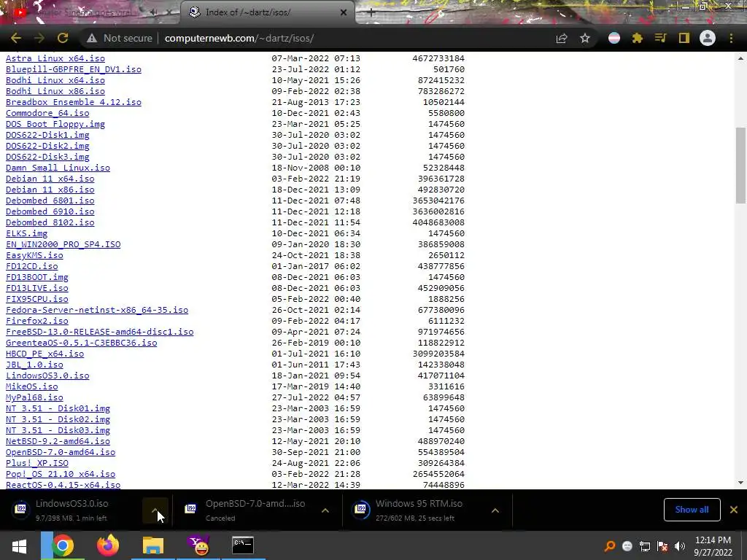Open Chrome from the taskbar
The height and width of the screenshot is (560, 747).
[x=63, y=545]
